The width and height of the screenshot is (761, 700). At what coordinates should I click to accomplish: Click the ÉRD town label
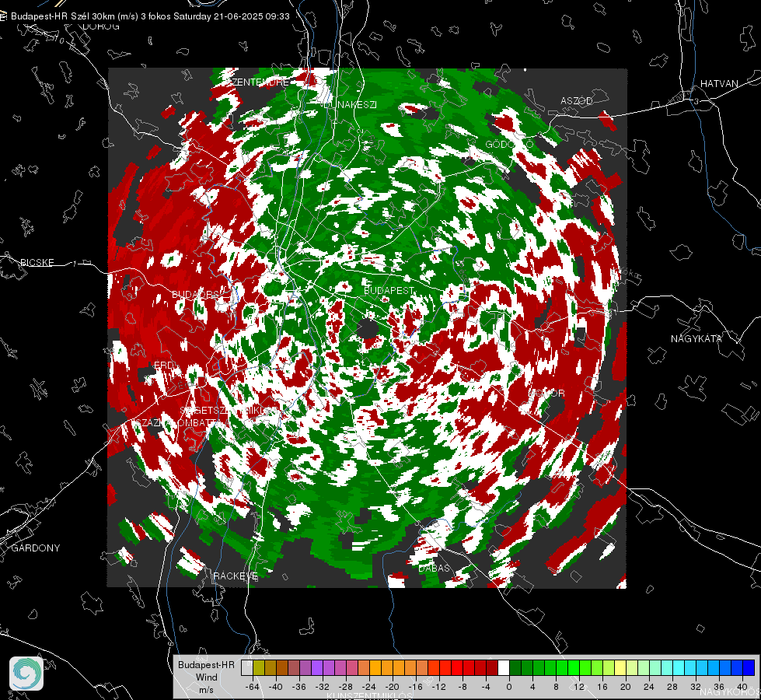(163, 365)
